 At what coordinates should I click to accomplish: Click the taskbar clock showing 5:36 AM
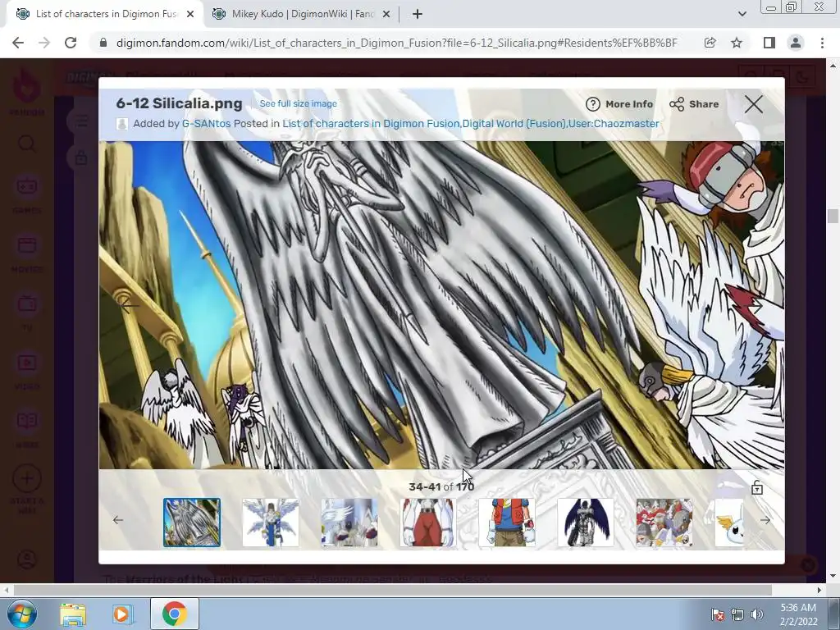[798, 614]
